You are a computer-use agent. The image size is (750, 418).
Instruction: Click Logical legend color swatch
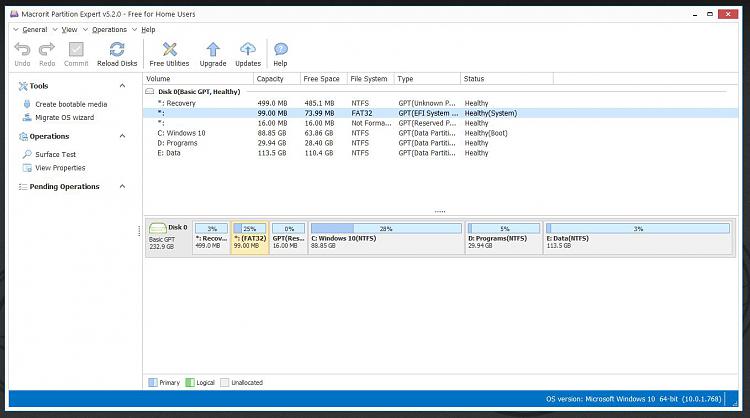190,383
